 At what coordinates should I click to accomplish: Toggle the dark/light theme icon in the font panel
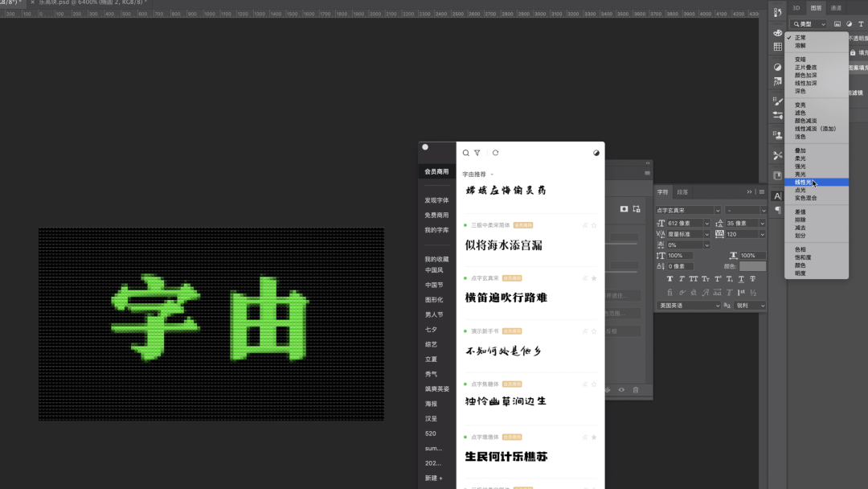click(596, 153)
